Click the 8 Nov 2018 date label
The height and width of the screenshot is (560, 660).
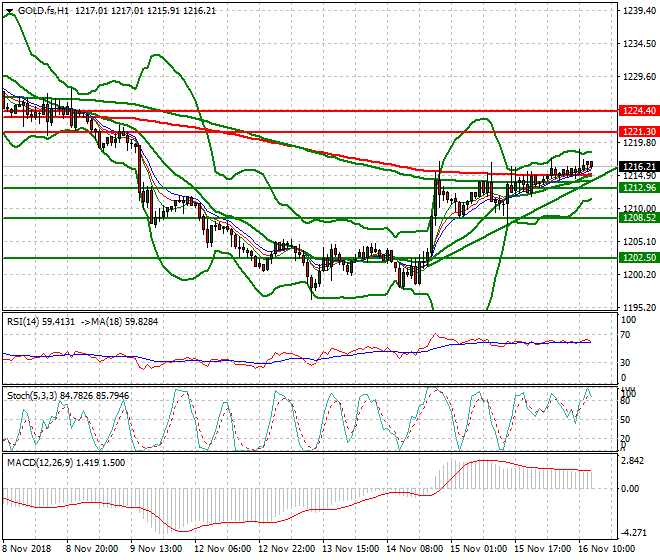(x=27, y=548)
